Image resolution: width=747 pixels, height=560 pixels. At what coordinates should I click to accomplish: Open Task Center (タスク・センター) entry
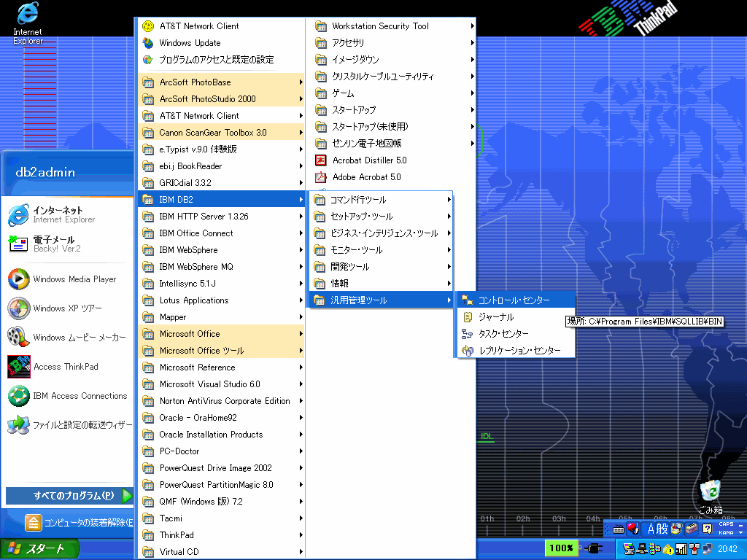point(516,334)
